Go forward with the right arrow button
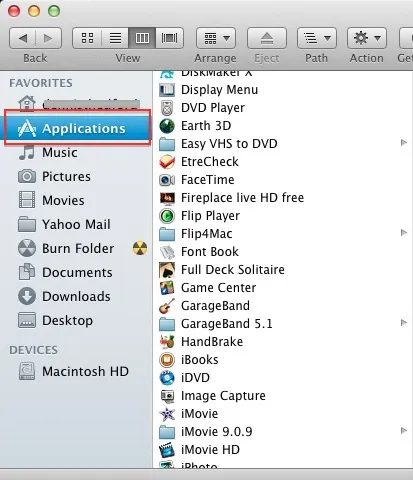This screenshot has height=480, width=413. point(48,38)
